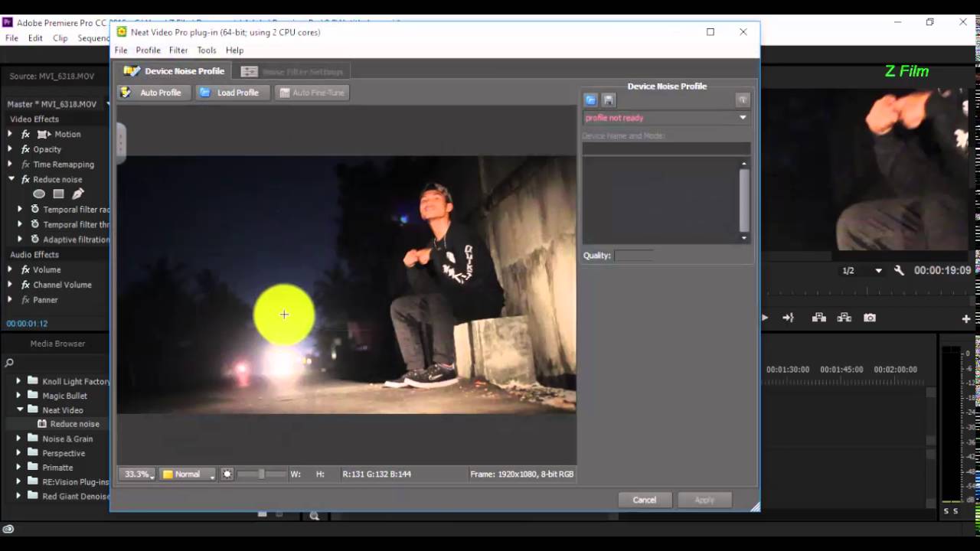Toggle the fx switch for Opacity
Viewport: 980px width, 551px height.
point(25,149)
